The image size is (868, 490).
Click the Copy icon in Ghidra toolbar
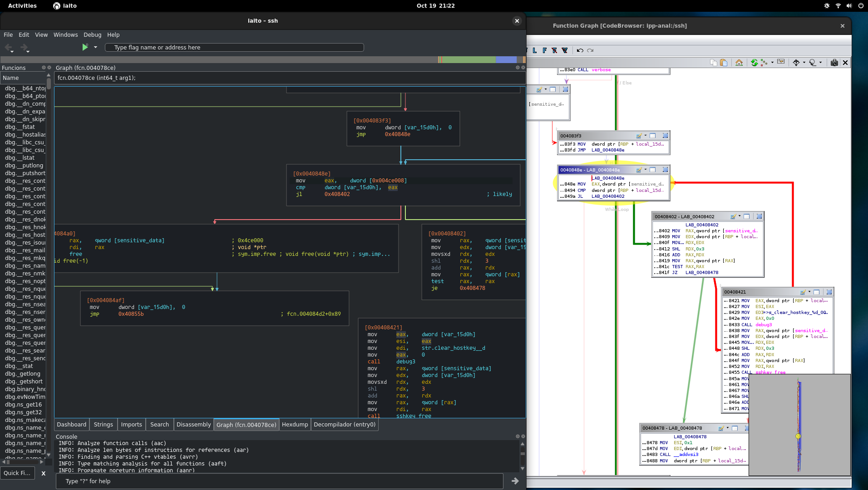pos(713,63)
